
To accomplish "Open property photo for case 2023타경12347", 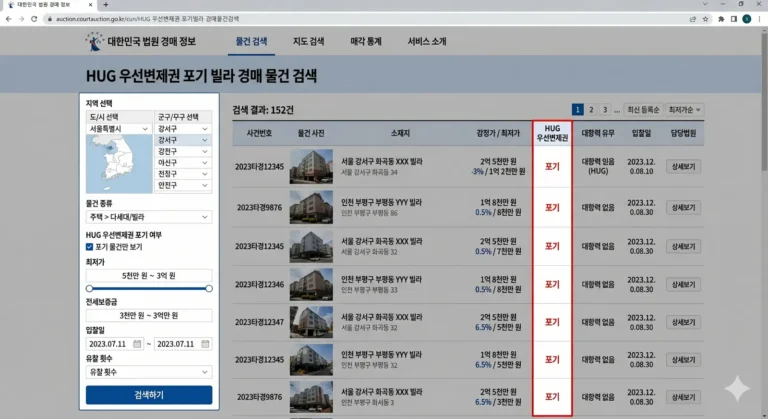I will click(x=311, y=322).
